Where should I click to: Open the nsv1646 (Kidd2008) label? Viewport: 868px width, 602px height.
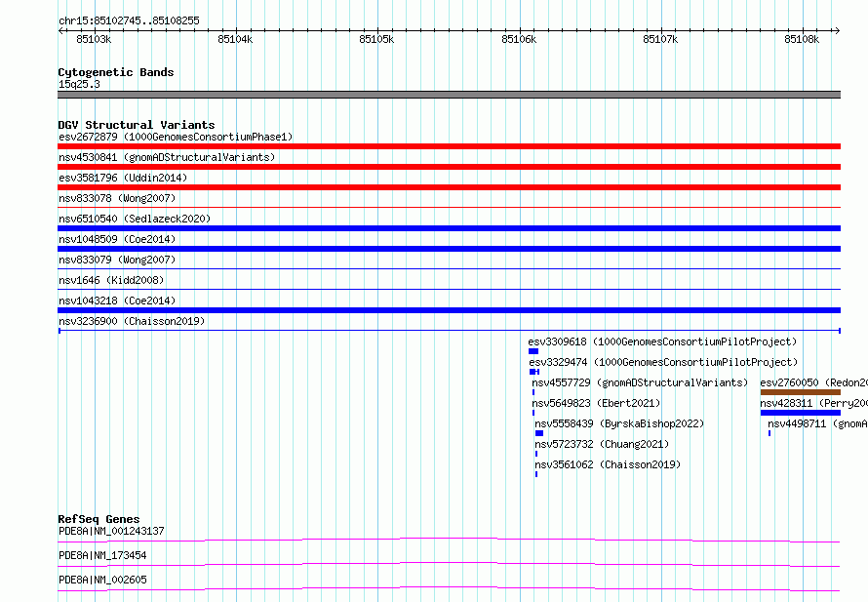[x=111, y=280]
